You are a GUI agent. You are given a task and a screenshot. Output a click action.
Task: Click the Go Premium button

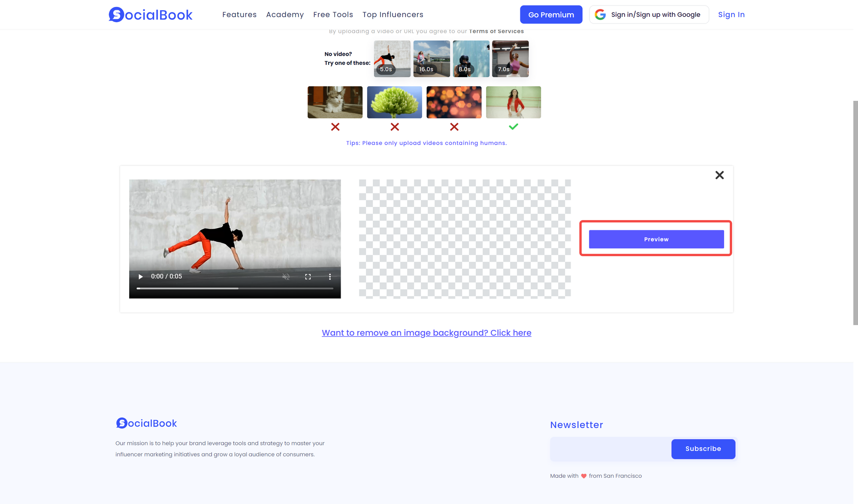coord(551,15)
